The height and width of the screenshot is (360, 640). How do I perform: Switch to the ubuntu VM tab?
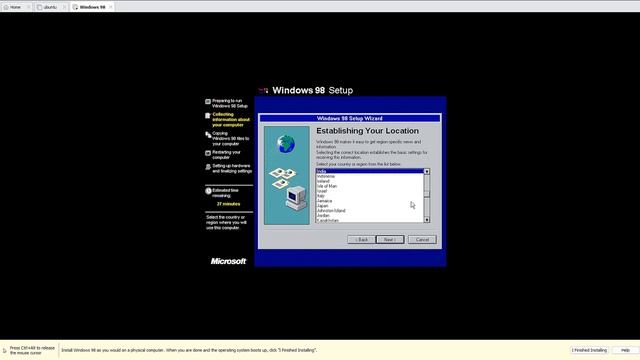click(x=50, y=7)
